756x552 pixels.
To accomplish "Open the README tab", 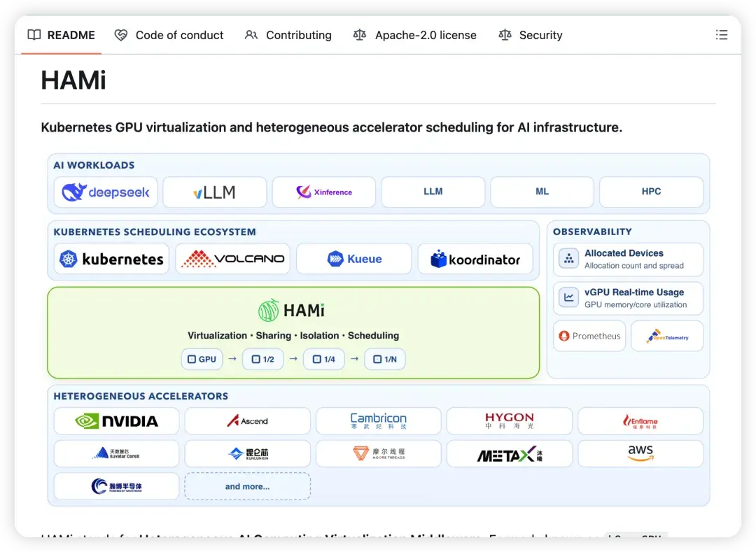I will (x=61, y=35).
